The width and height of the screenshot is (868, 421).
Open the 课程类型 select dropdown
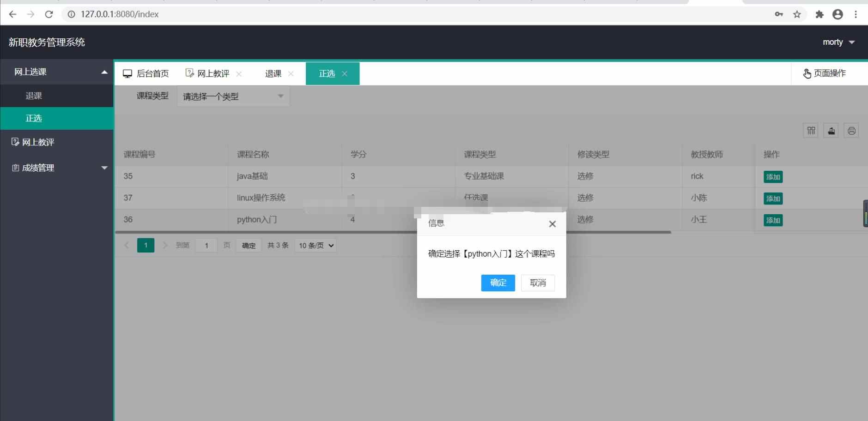coord(233,96)
